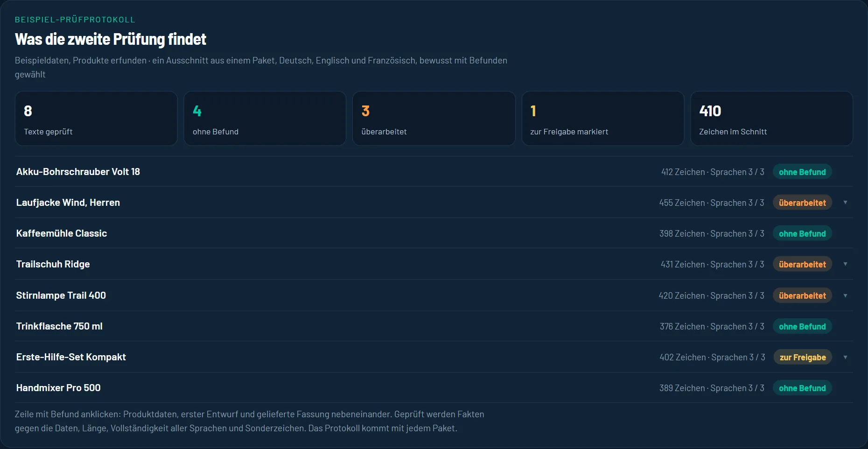Image resolution: width=868 pixels, height=449 pixels.
Task: Click the '1 zur Freigabe markiert' stat card
Action: point(603,119)
